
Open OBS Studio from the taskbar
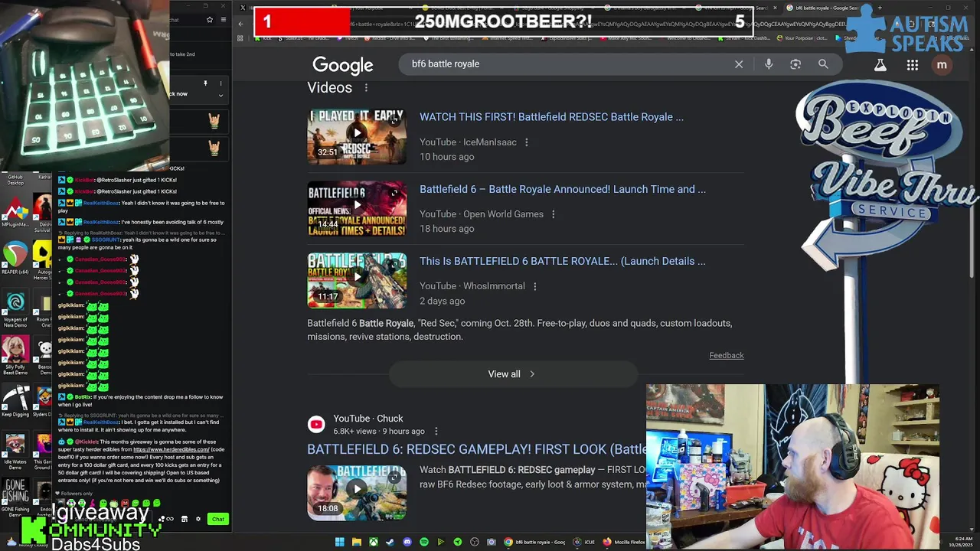coord(475,542)
